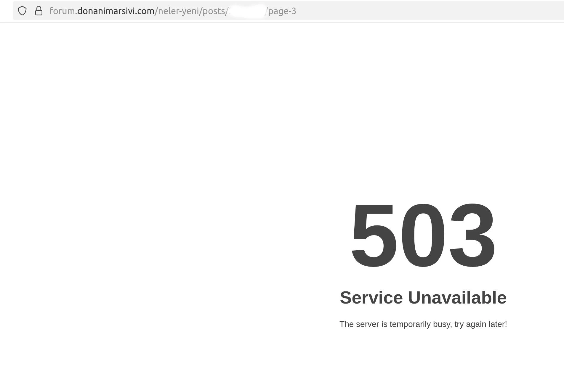Click the digit '3' of the 503 heading
Screen dimensions: 564x392
(x=472, y=235)
